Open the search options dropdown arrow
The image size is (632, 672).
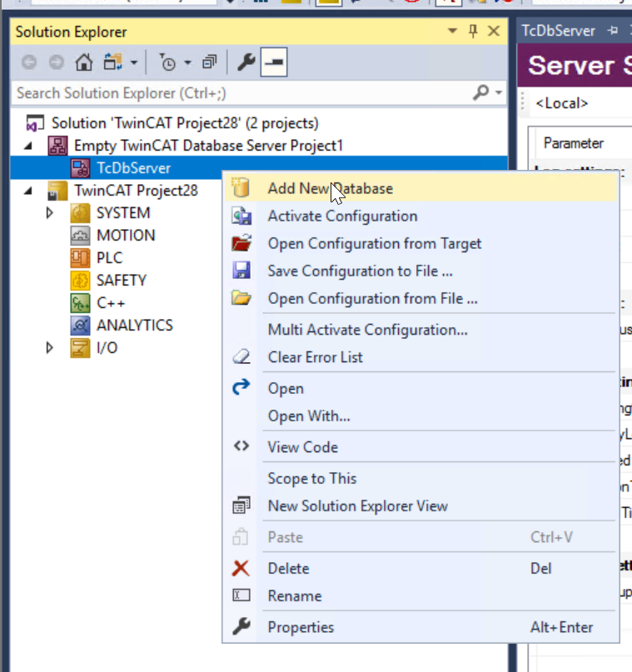(x=499, y=92)
